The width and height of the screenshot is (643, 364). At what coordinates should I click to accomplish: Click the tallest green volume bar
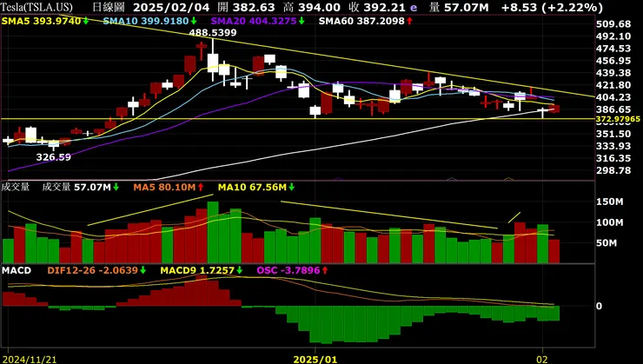(213, 232)
